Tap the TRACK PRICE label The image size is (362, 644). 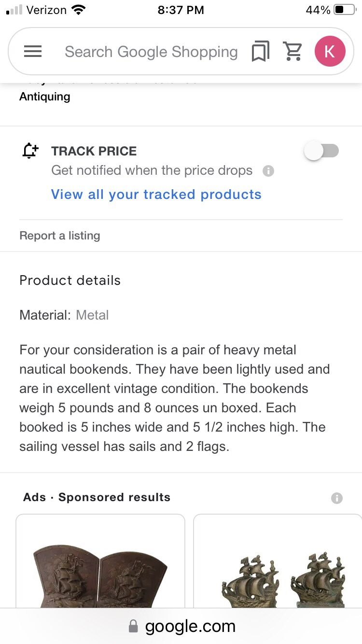[x=94, y=151]
